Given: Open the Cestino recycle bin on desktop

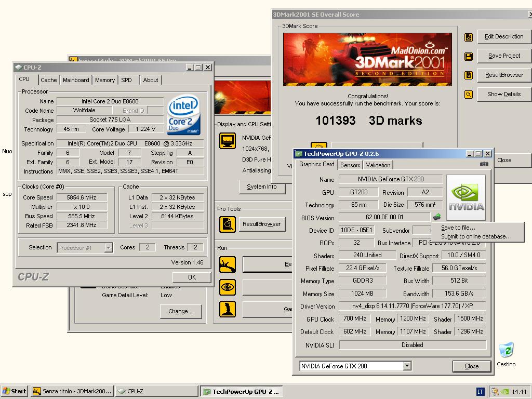Looking at the screenshot, I should pos(506,354).
